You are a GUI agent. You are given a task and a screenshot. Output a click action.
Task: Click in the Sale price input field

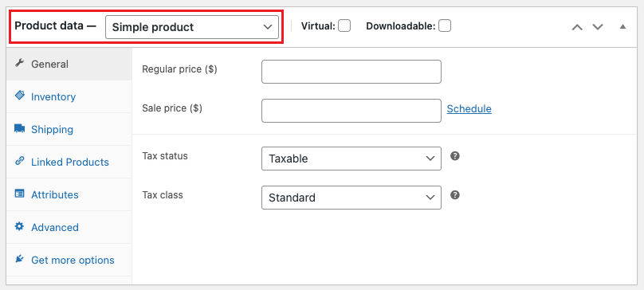351,111
